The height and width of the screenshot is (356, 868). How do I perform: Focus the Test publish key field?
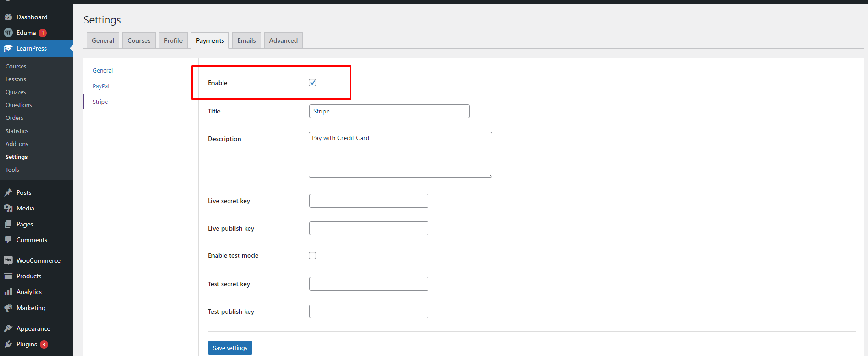point(369,311)
